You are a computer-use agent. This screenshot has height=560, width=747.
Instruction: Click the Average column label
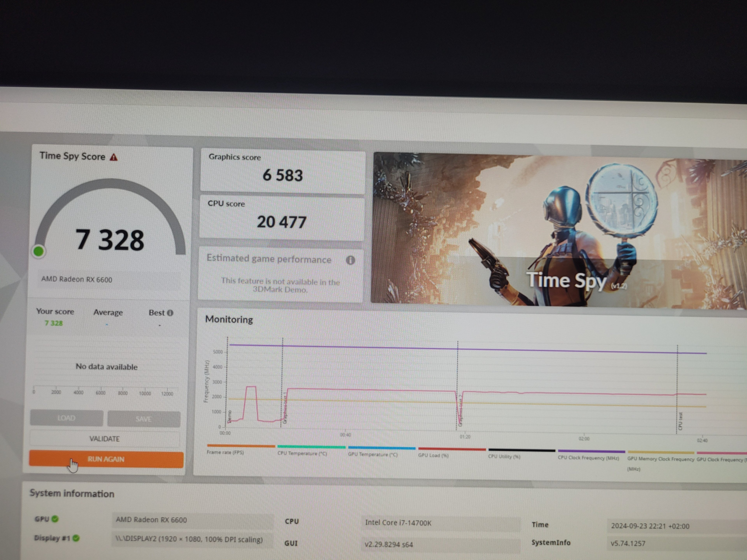pyautogui.click(x=108, y=313)
